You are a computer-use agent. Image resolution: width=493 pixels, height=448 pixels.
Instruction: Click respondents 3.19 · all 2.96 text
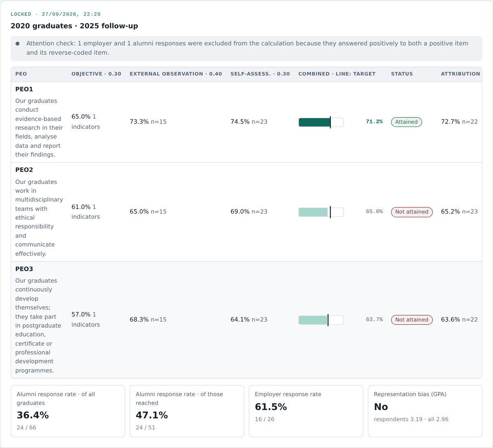tap(411, 420)
